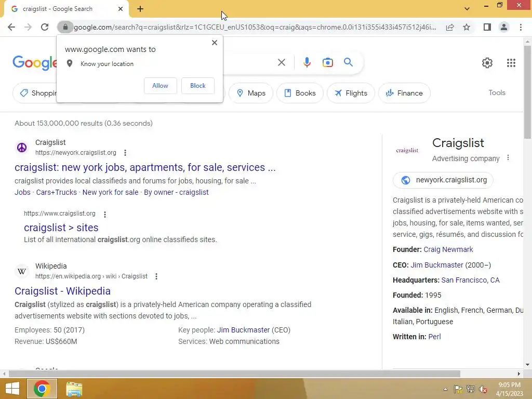Viewport: 532px width, 399px height.
Task: Open more options for www.craigslist.org result
Action: point(105,215)
